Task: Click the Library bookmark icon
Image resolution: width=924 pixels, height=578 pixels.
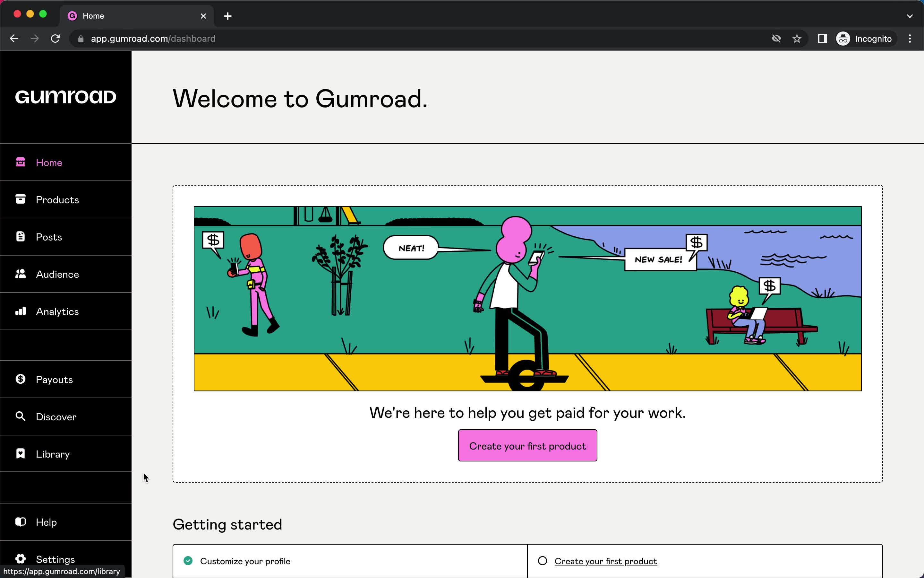Action: pos(20,453)
